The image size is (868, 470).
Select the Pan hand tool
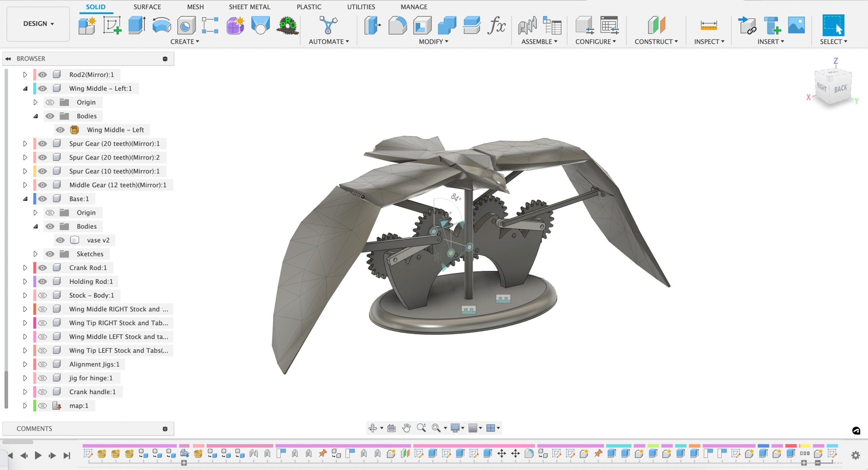406,428
